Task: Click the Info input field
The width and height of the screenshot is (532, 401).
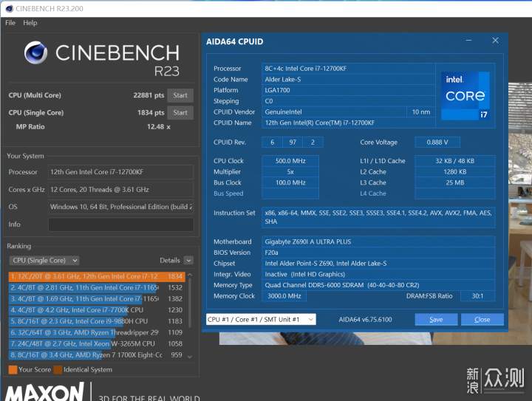Action: [120, 225]
